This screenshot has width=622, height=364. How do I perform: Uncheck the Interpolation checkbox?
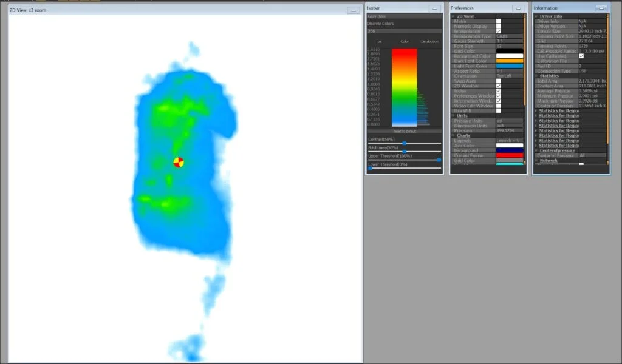(499, 31)
